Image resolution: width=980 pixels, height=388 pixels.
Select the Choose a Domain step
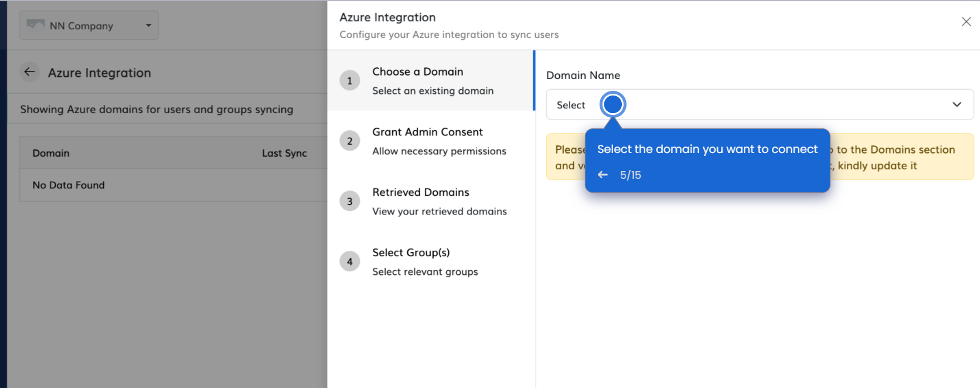pyautogui.click(x=417, y=72)
